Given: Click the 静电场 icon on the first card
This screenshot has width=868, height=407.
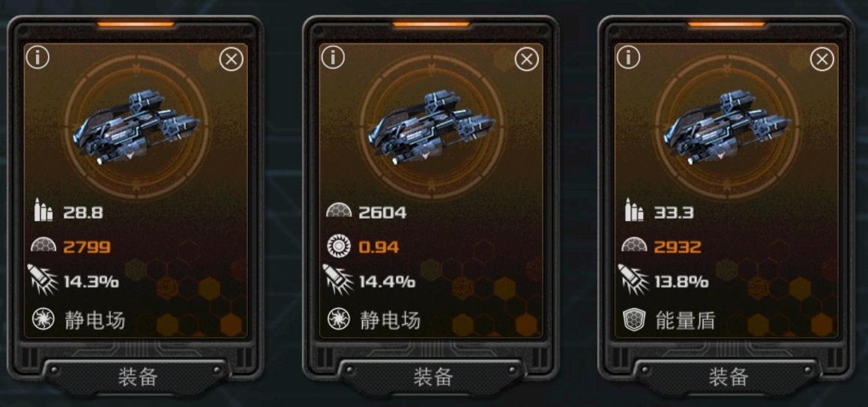Looking at the screenshot, I should coord(43,319).
